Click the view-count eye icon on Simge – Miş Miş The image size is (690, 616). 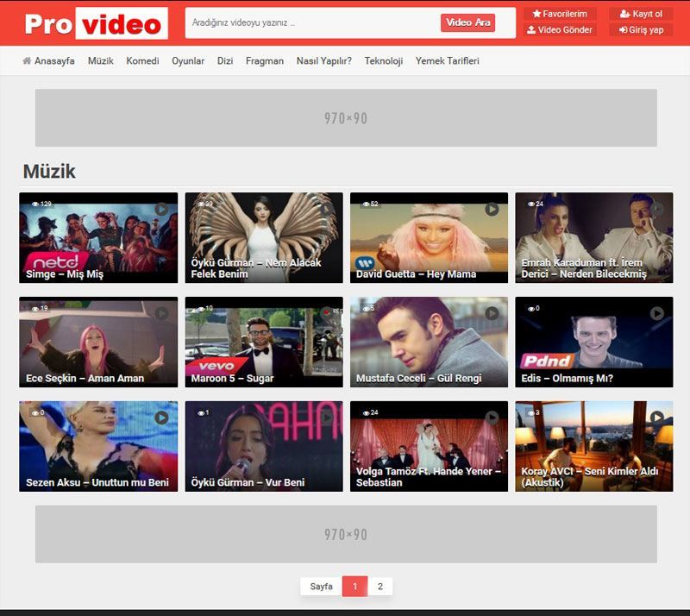35,204
